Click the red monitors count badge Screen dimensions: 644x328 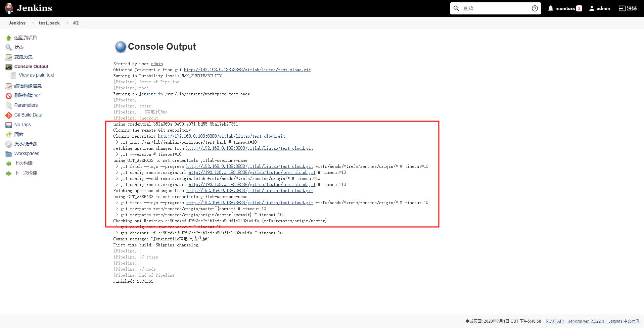coord(579,8)
